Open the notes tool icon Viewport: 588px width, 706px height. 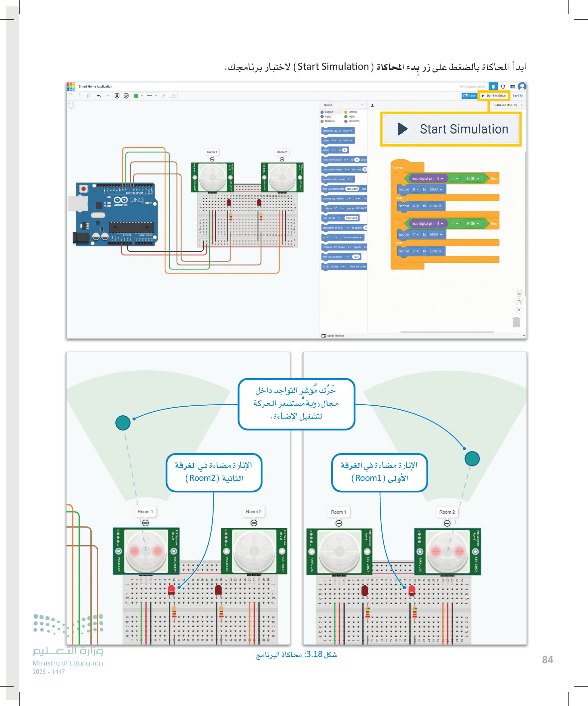point(117,96)
